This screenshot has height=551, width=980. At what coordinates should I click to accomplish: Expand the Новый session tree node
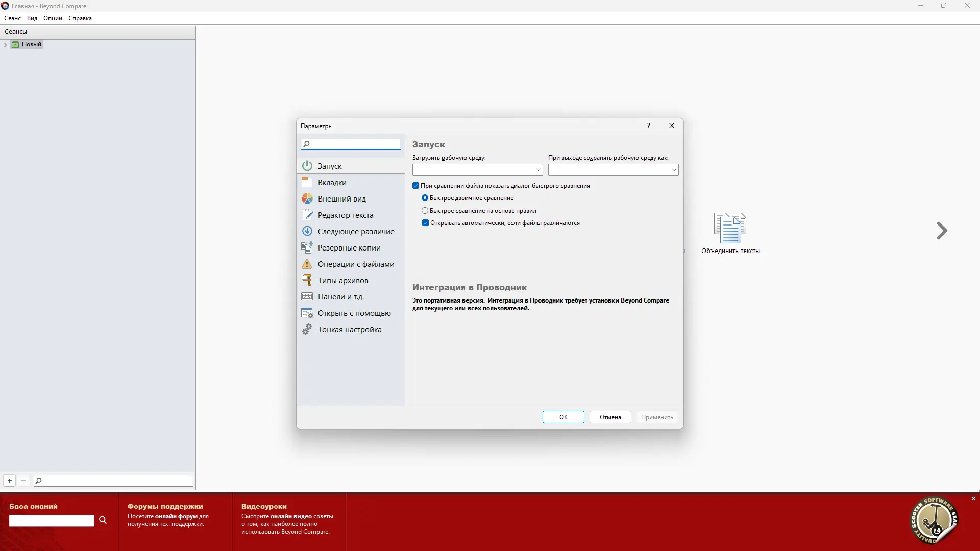6,45
